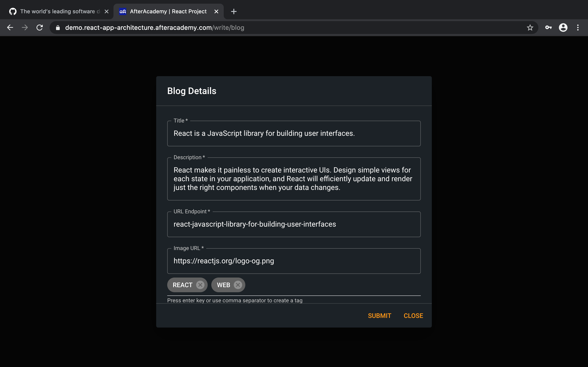Focus the Description text area
Image resolution: width=588 pixels, height=367 pixels.
(294, 179)
